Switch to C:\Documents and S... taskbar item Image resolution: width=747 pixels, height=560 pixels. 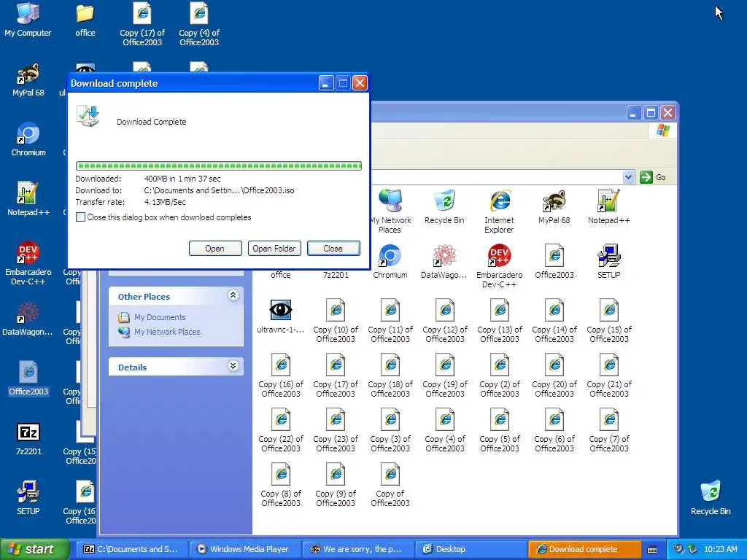coord(132,549)
